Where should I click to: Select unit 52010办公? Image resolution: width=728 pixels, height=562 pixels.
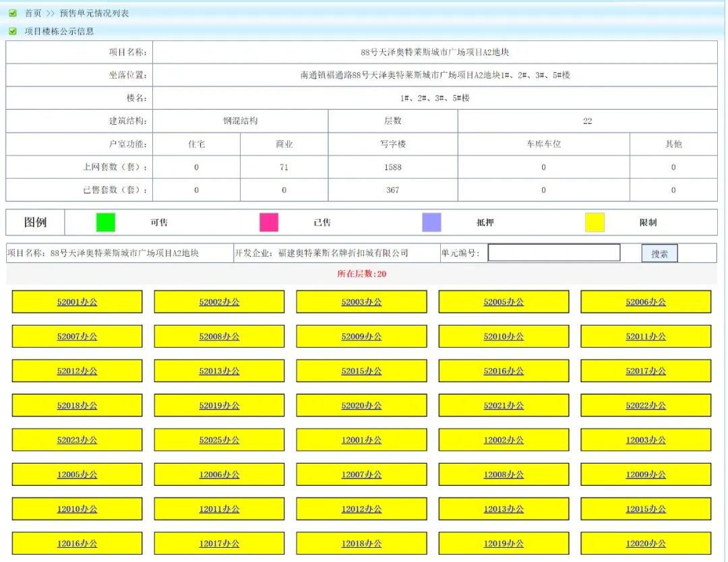(x=504, y=336)
